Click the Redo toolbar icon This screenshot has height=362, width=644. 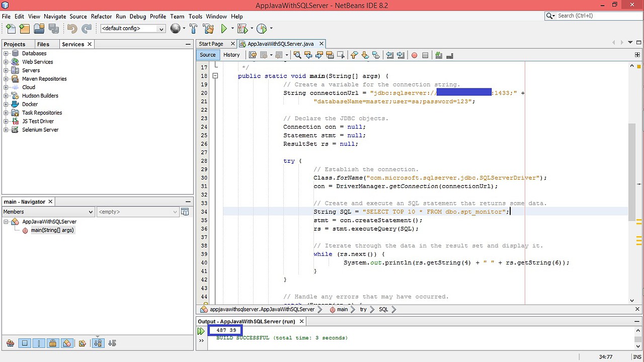(87, 29)
